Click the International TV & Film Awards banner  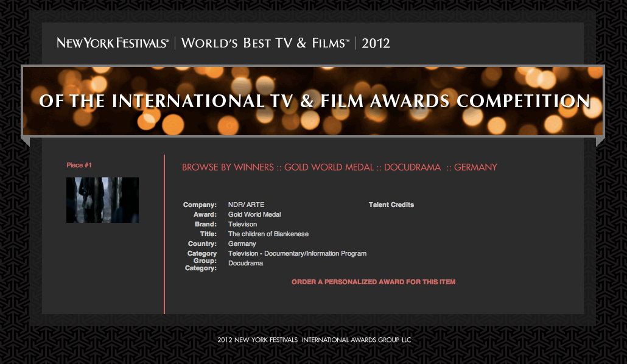[313, 101]
